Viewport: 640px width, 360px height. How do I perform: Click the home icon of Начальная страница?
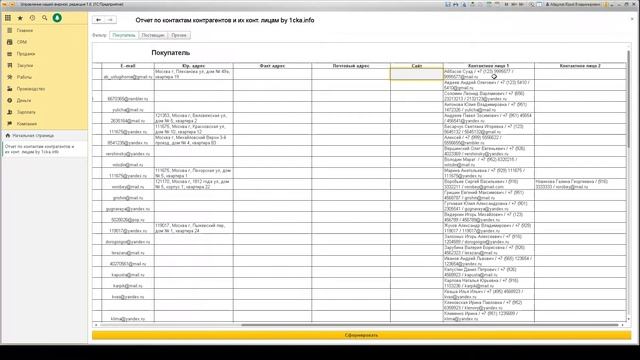[8, 135]
